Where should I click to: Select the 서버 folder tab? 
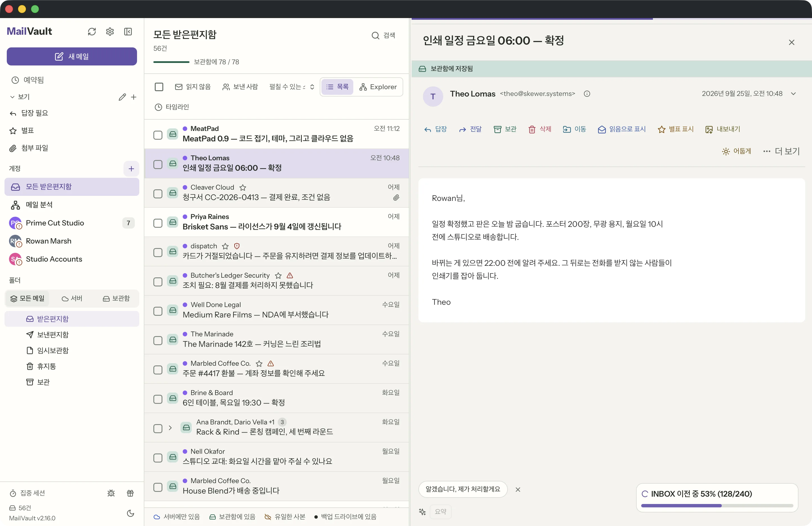tap(72, 298)
